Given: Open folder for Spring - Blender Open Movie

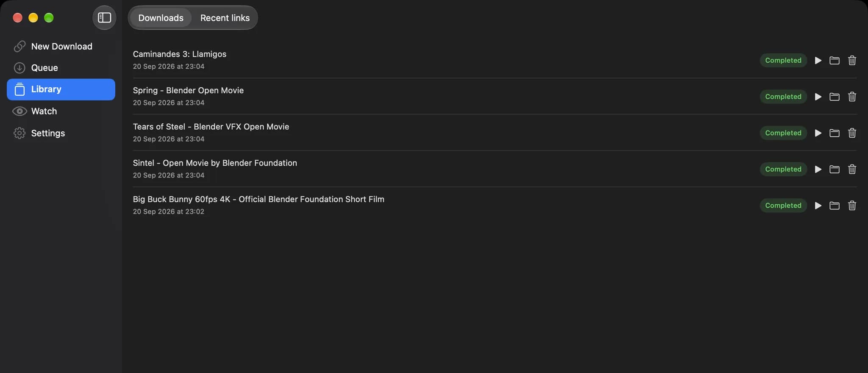Looking at the screenshot, I should point(835,97).
